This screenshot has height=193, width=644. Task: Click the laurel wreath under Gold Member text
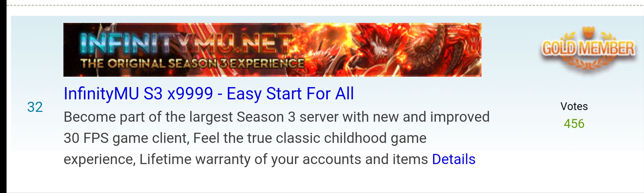[x=589, y=63]
